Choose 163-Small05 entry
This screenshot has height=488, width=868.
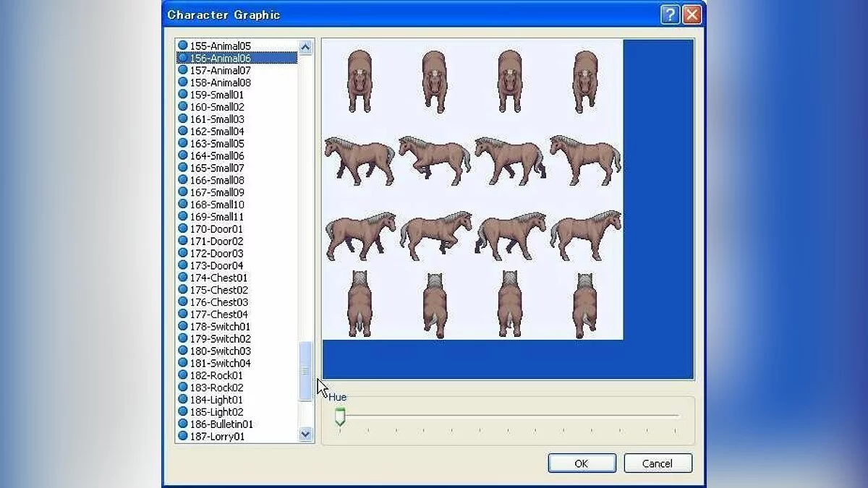tap(237, 143)
